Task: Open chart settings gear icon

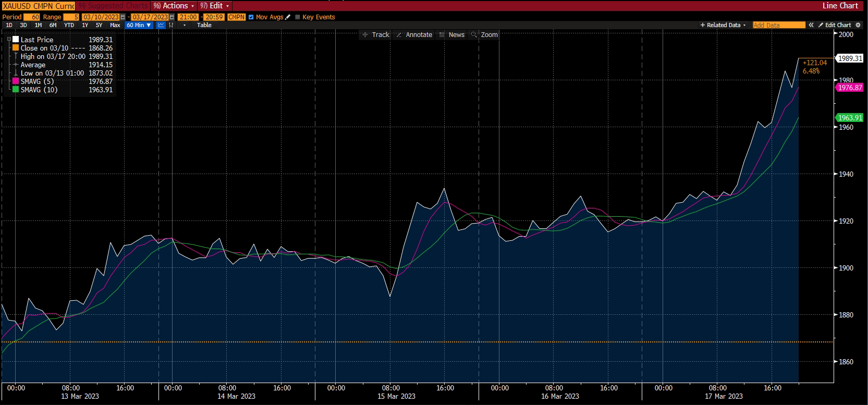Action: [x=858, y=25]
